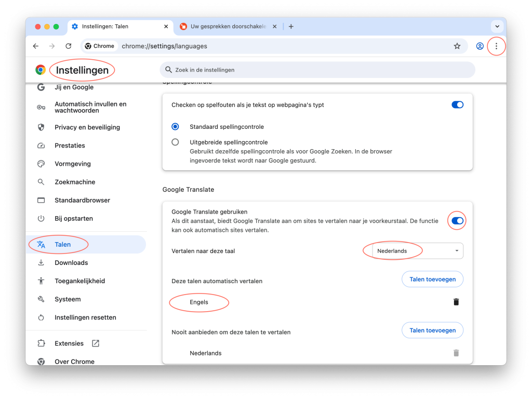Close the Uw gesprekken doorschakelen tab
This screenshot has width=532, height=399.
(274, 26)
